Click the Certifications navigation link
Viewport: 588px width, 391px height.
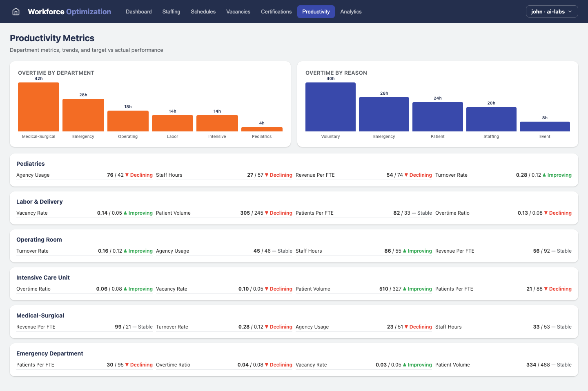(x=276, y=11)
